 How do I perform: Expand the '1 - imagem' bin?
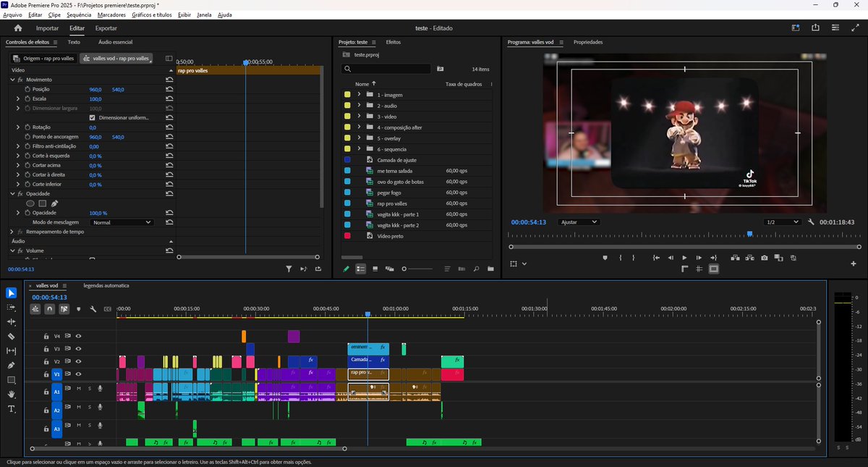point(359,95)
